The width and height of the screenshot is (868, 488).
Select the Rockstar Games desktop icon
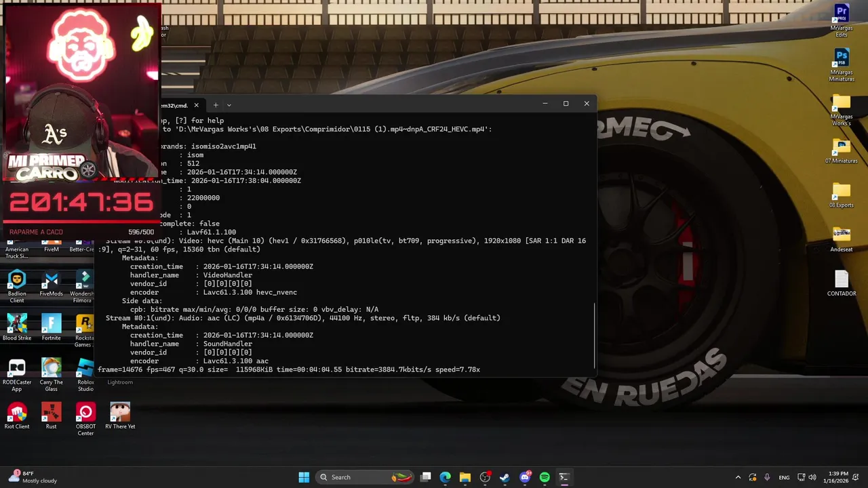[85, 331]
